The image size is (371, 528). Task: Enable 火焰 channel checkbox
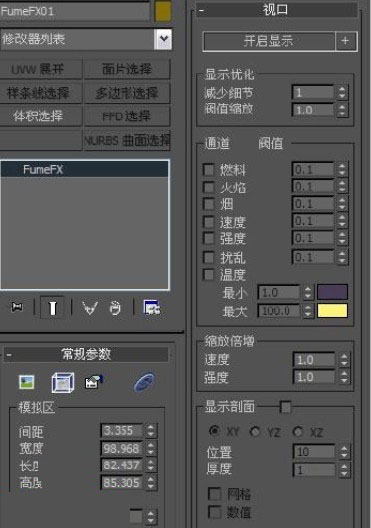(x=209, y=187)
